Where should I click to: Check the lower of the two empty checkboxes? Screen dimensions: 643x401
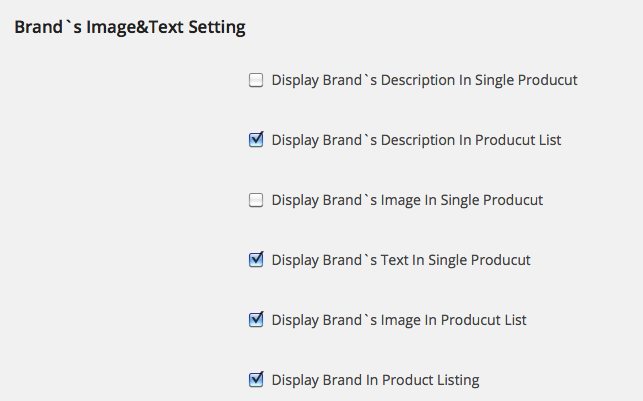(256, 200)
